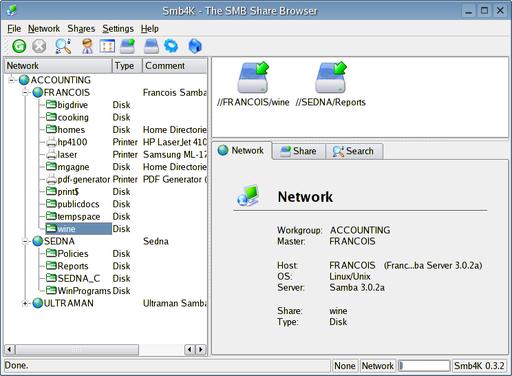Select the print$ share in tree
This screenshot has width=512, height=376.
click(x=68, y=192)
